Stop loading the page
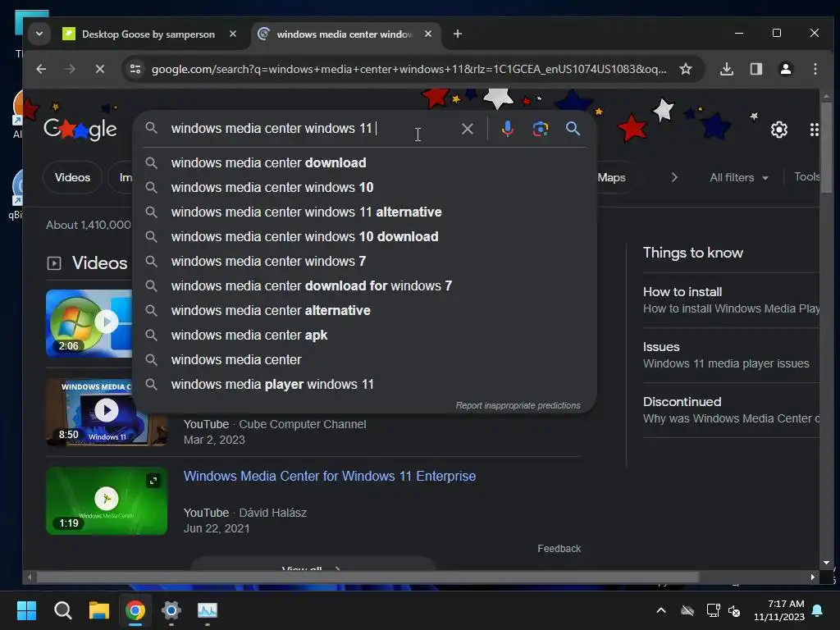This screenshot has height=630, width=840. [99, 69]
